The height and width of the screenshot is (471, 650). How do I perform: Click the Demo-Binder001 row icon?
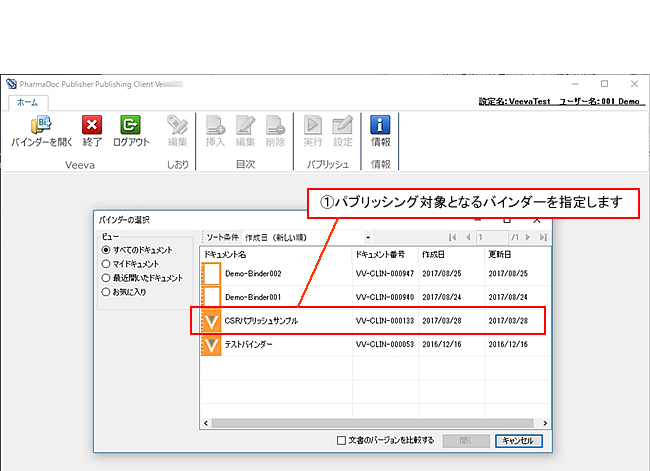tap(211, 297)
